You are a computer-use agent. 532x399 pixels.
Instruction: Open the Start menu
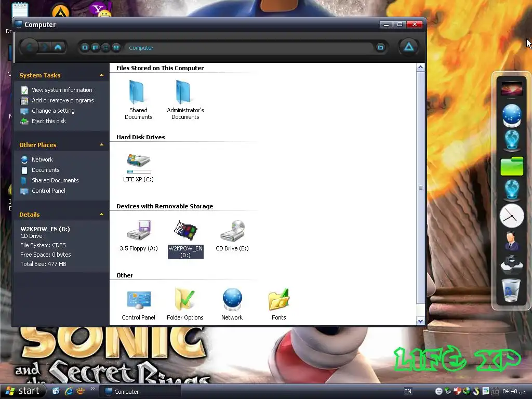[x=22, y=391]
